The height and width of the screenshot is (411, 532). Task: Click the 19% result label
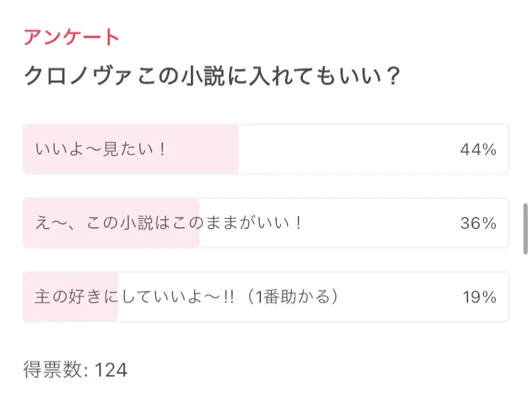coord(479,297)
